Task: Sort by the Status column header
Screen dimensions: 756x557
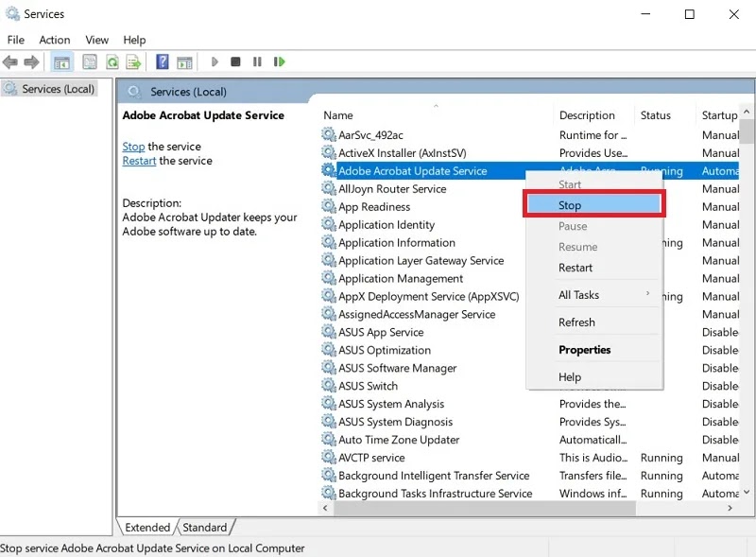Action: 665,115
